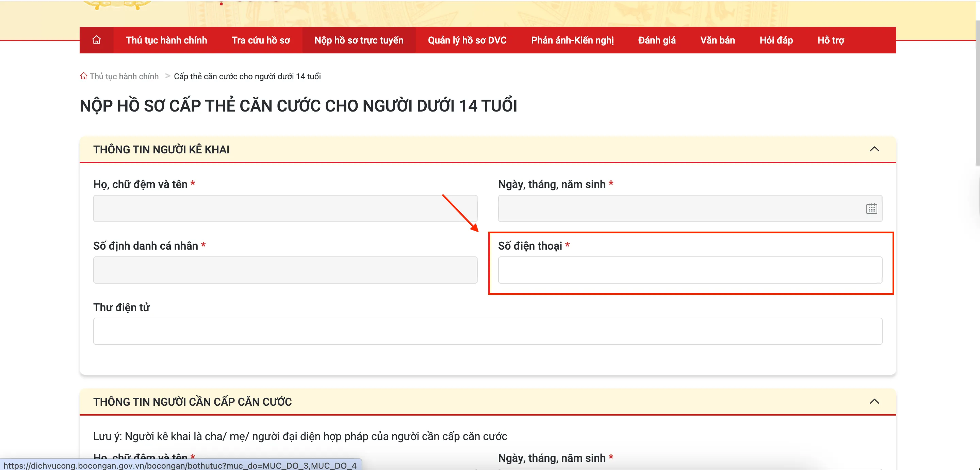Click the home icon in red navbar

pos(96,40)
